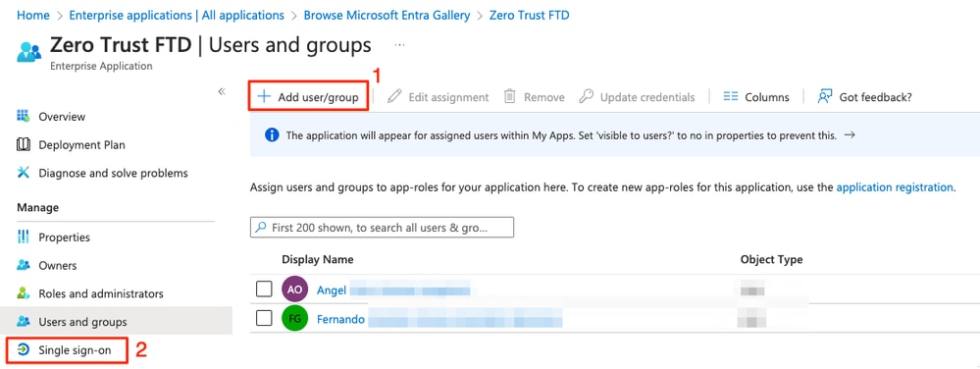
Task: Click the search magnifier icon
Action: [261, 228]
